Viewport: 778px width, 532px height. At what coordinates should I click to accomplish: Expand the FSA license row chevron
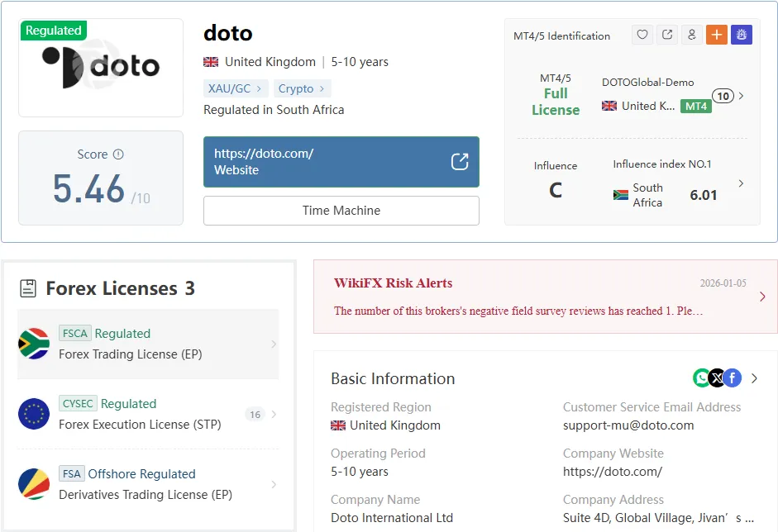[x=274, y=484]
